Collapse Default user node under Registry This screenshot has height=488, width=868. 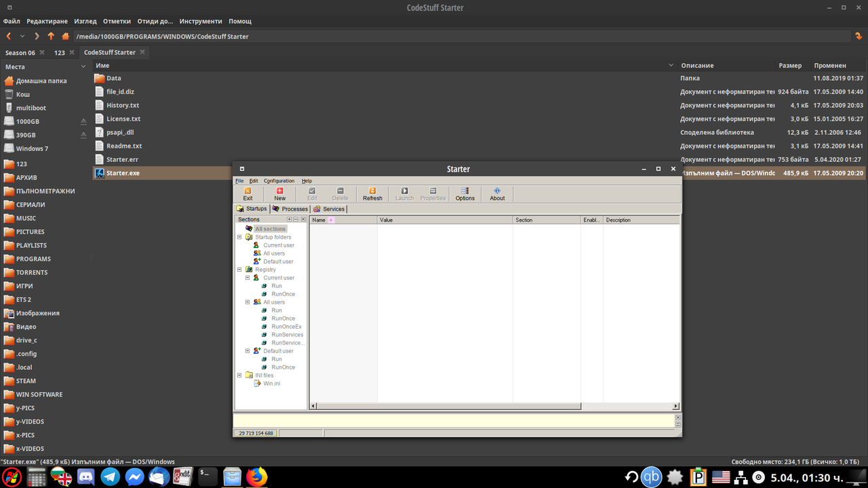(x=248, y=351)
